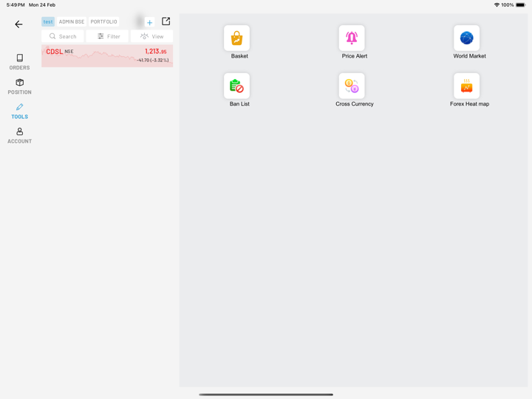Switch to the ADMIN BSE watchlist tab
Screen dimensions: 532x399
[x=72, y=21]
